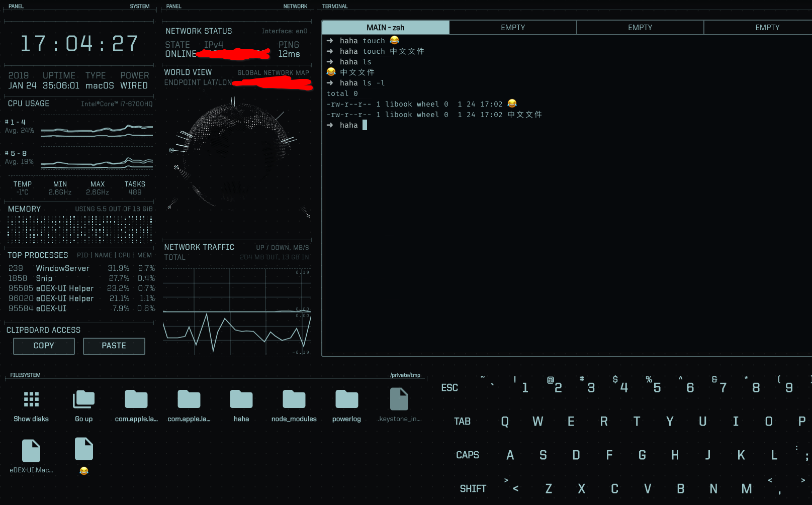This screenshot has height=505, width=812.
Task: Tap the O key on on-screen keyboard
Action: [769, 421]
